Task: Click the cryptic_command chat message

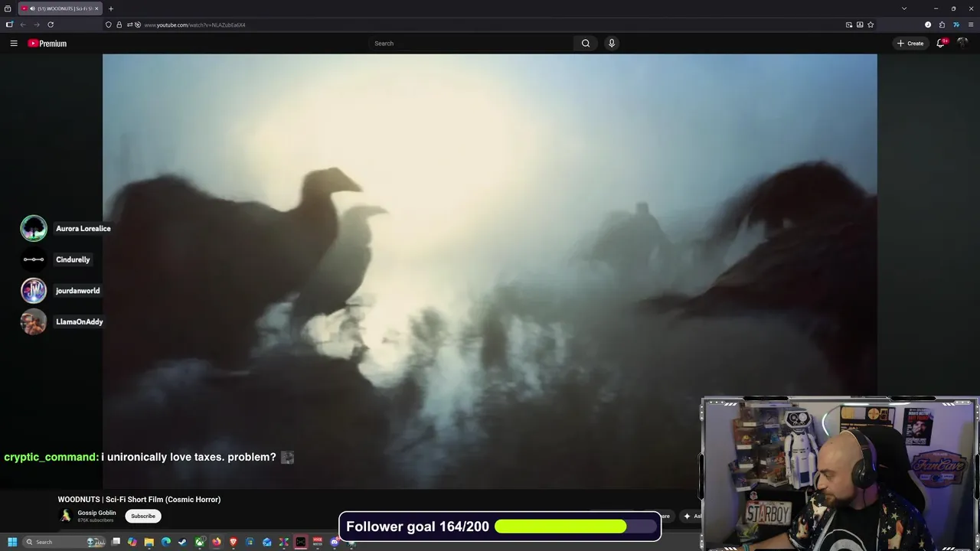Action: (149, 457)
